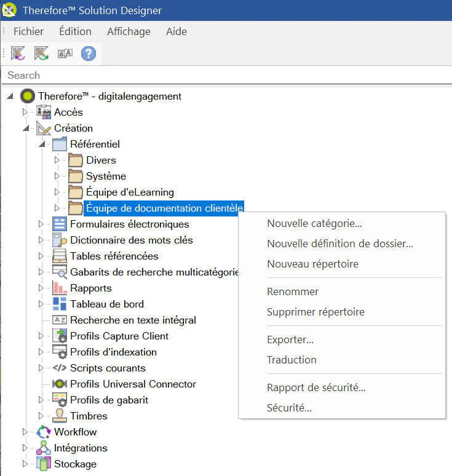
Task: Open the language translation toolbar icon
Action: [65, 54]
